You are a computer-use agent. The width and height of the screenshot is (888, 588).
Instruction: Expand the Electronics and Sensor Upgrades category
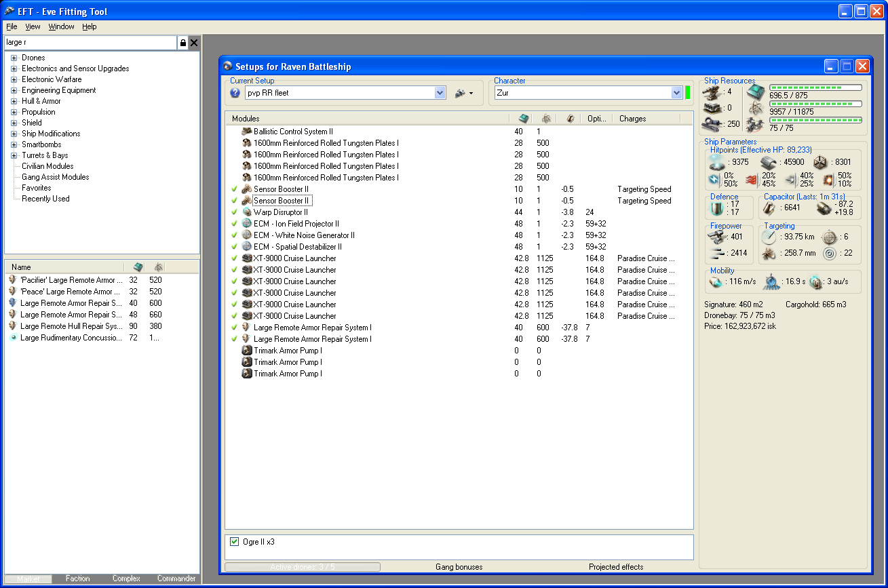click(x=14, y=68)
